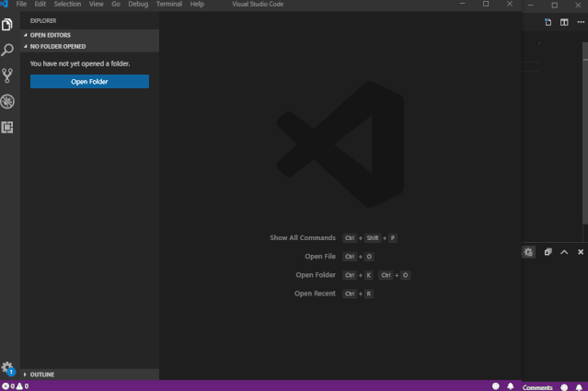Screen dimensions: 588x391
Task: Click the warnings count icon in status bar
Action: pyautogui.click(x=19, y=385)
